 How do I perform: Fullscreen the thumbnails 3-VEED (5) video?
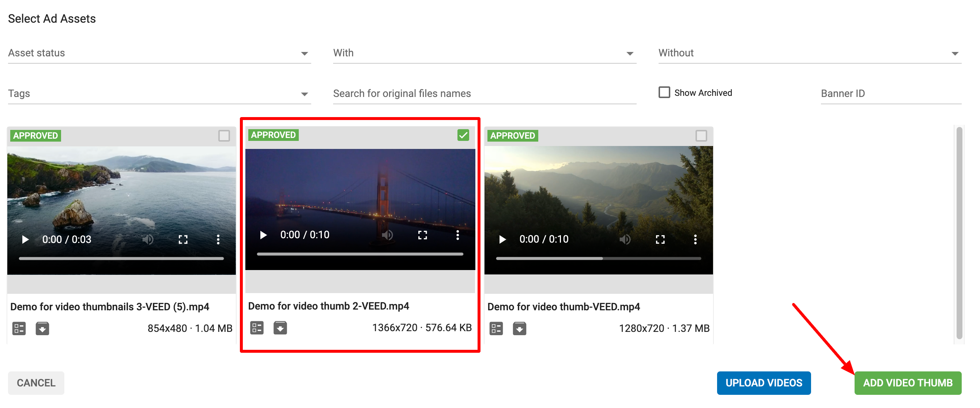pos(183,239)
